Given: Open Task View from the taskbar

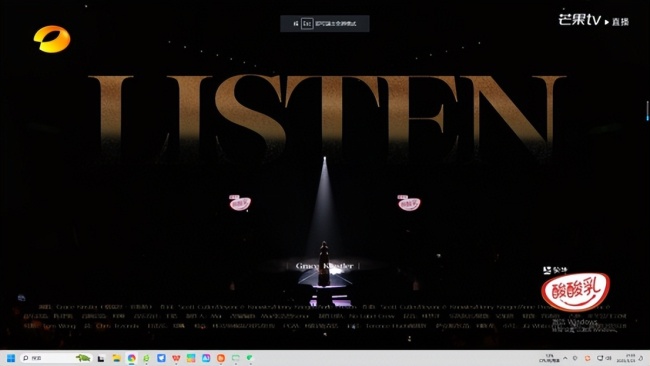Looking at the screenshot, I should [x=101, y=358].
